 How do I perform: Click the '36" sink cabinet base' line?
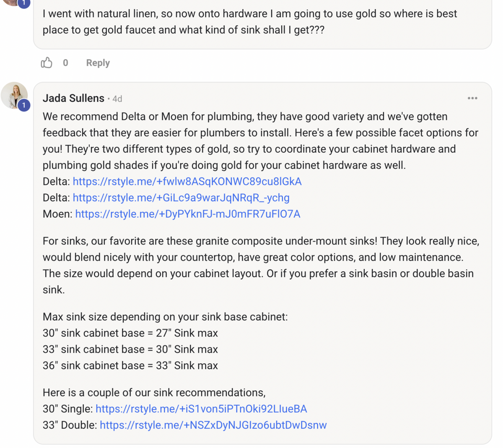[130, 366]
